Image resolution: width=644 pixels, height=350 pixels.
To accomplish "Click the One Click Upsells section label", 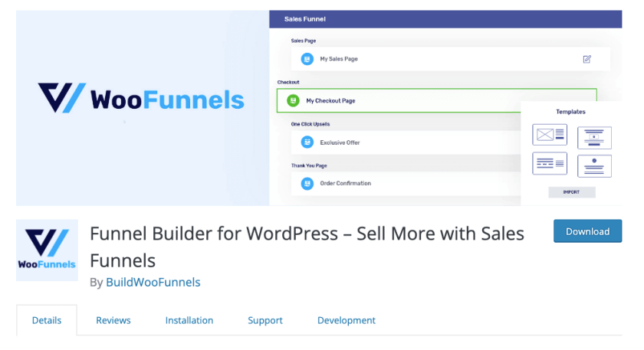I will click(310, 124).
